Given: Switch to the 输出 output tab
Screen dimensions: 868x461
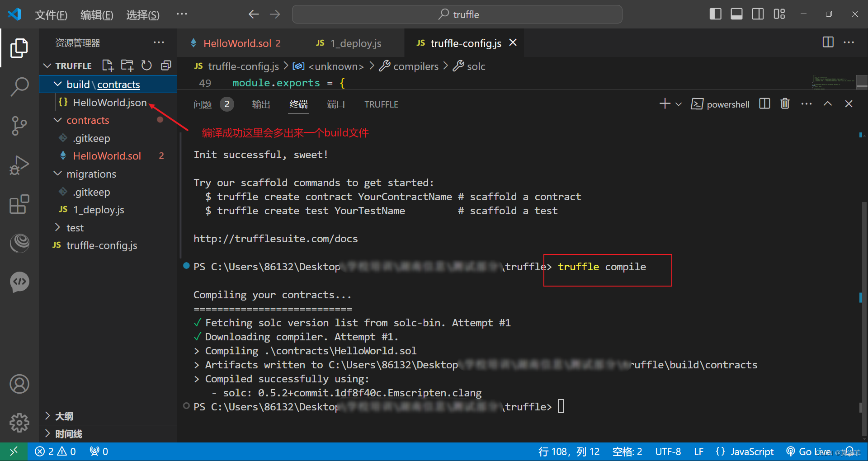Looking at the screenshot, I should click(261, 104).
